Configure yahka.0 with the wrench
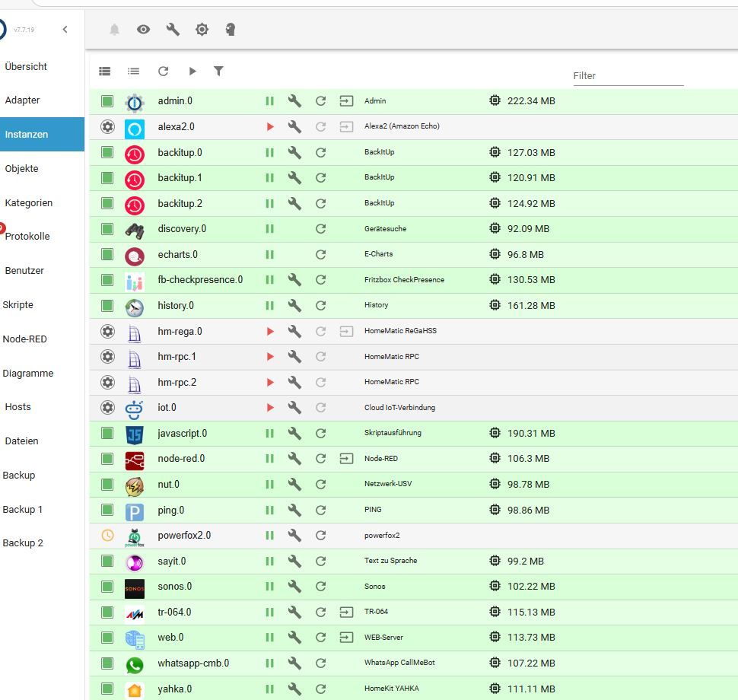Viewport: 738px width, 700px height. tap(294, 689)
